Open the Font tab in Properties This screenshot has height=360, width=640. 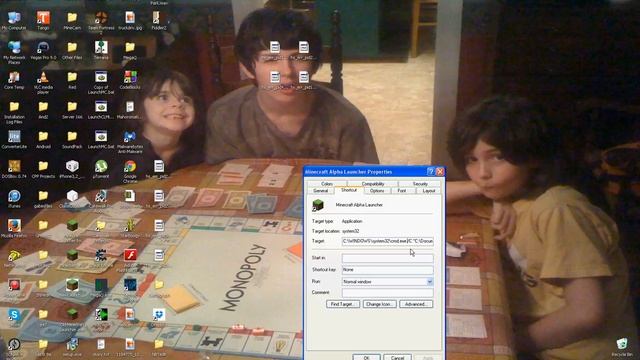tap(402, 191)
